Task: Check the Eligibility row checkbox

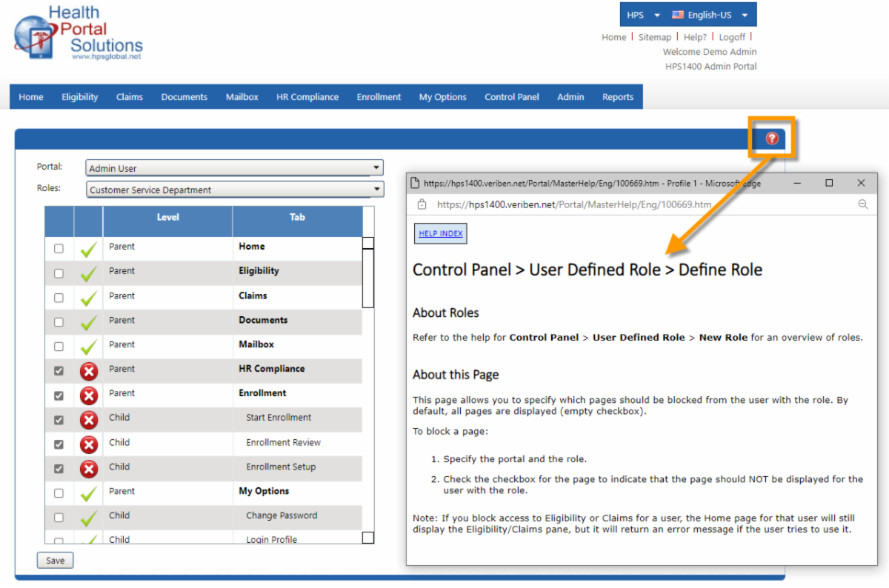Action: 59,273
